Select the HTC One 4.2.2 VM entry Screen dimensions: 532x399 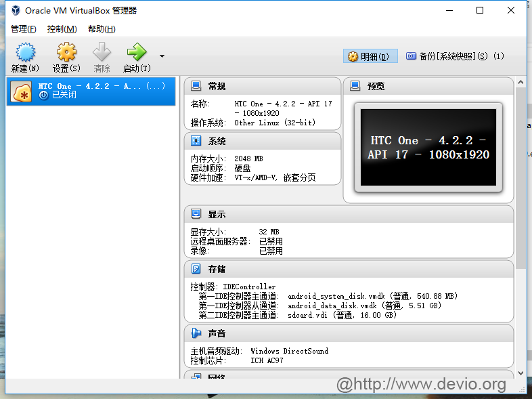[x=91, y=91]
